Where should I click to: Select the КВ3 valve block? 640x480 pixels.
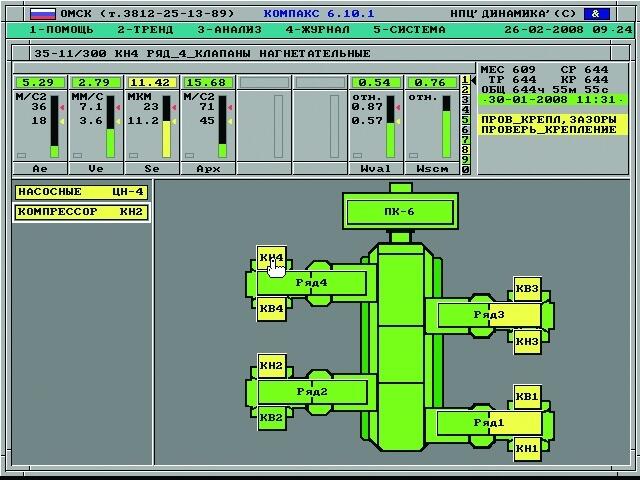coord(527,289)
